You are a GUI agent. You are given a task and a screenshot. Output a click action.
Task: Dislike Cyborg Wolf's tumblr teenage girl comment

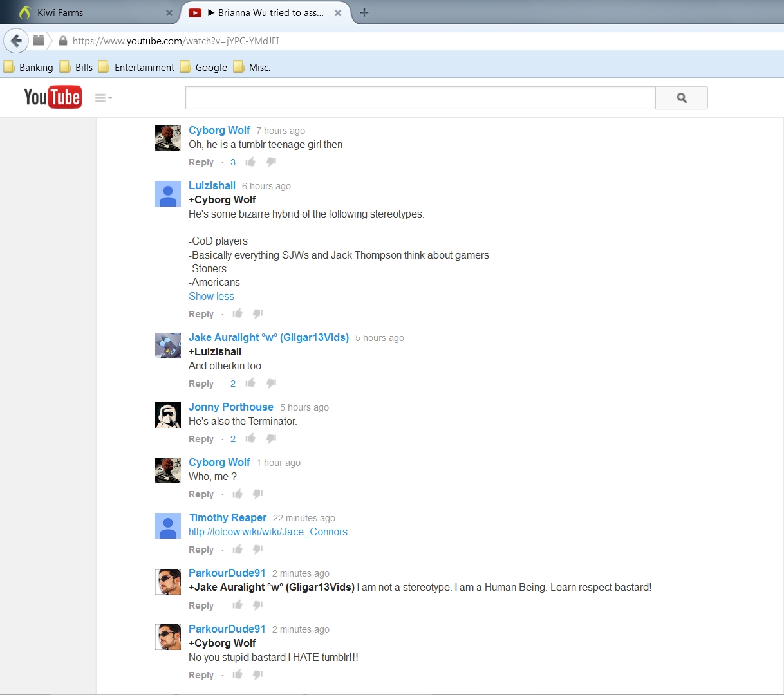tap(271, 162)
